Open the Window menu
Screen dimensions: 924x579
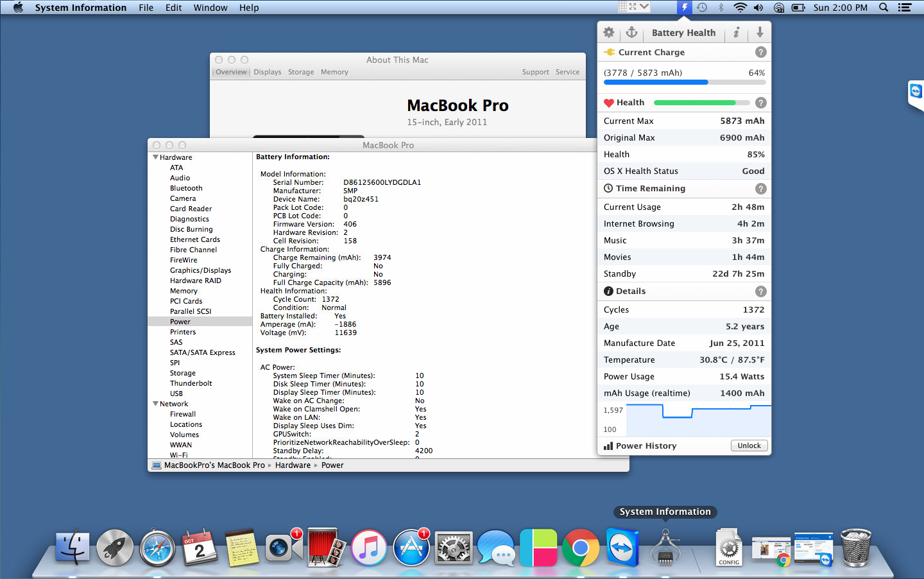pos(210,8)
